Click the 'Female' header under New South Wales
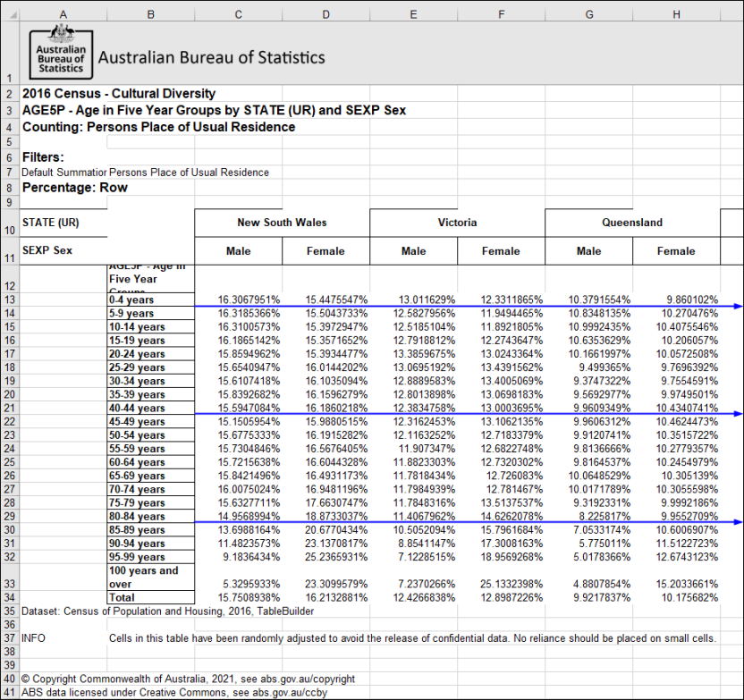Screen dimensions: 744x700 click(x=326, y=251)
